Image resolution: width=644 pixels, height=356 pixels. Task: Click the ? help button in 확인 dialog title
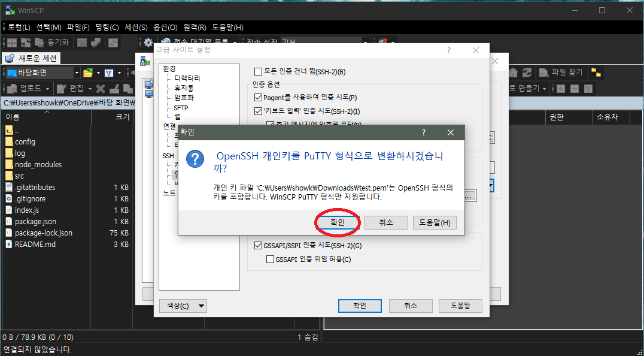pos(424,132)
